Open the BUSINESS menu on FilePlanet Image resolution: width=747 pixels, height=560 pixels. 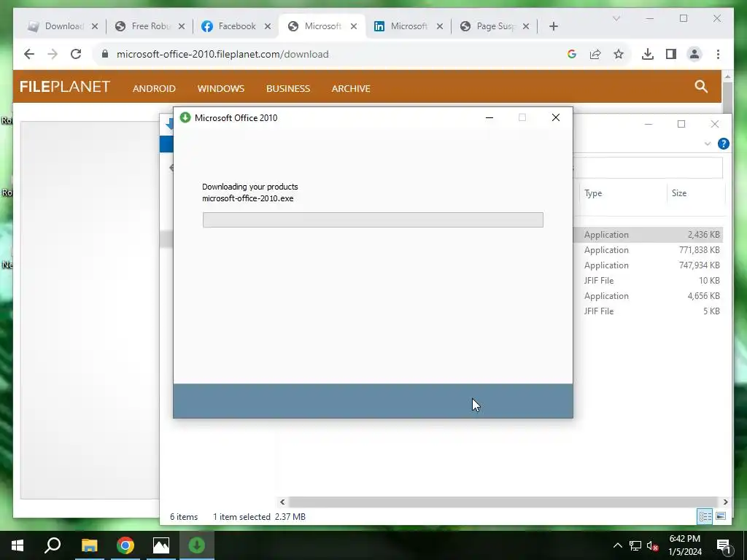click(x=288, y=88)
